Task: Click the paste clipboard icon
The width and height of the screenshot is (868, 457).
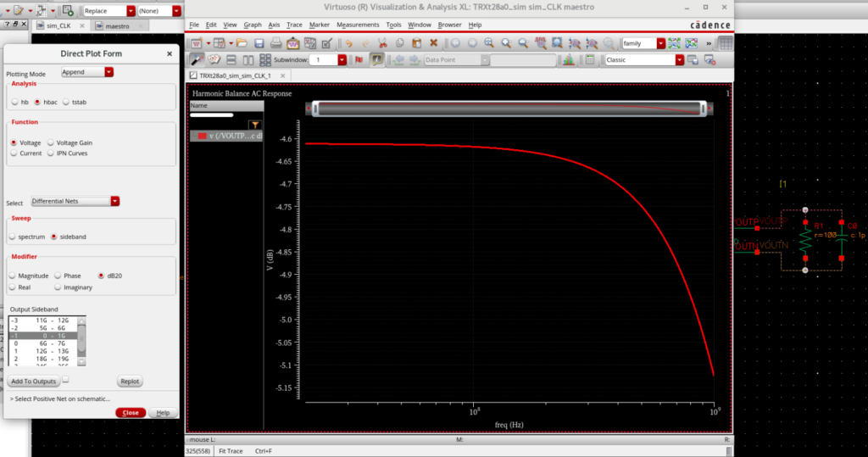Action: (x=417, y=43)
